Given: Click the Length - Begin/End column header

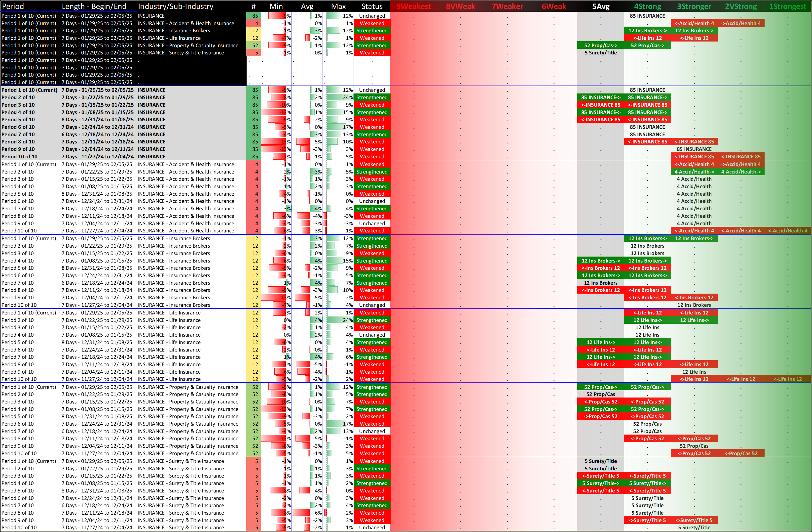Looking at the screenshot, I should (94, 6).
